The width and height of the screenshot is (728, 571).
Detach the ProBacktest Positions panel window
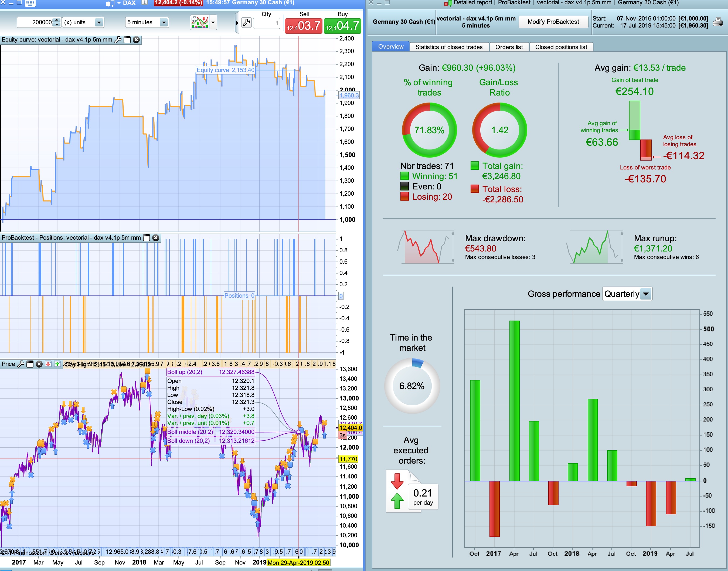coord(147,238)
